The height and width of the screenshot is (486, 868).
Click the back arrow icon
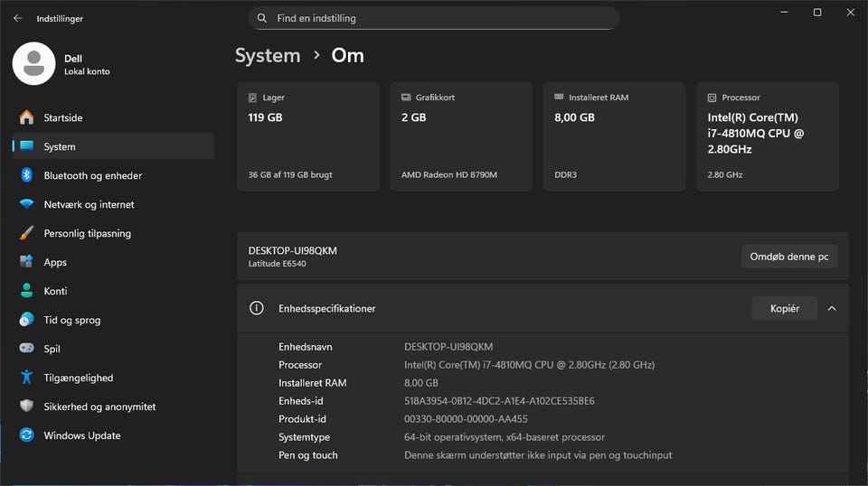[17, 18]
